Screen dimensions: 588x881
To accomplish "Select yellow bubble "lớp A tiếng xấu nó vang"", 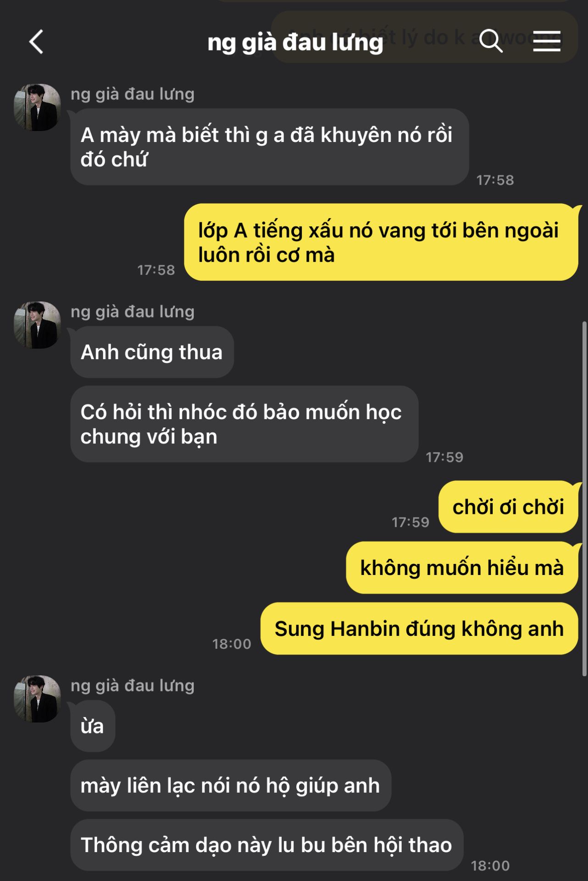I will (381, 242).
